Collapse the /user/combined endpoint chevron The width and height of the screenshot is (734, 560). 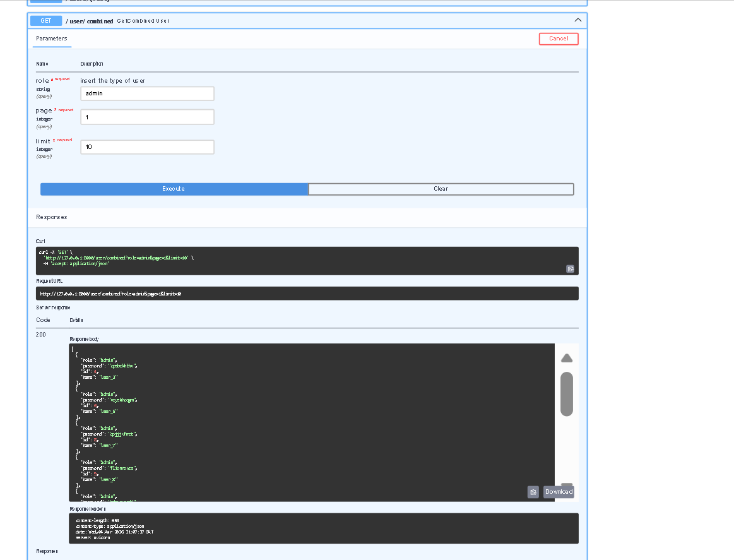pyautogui.click(x=578, y=20)
